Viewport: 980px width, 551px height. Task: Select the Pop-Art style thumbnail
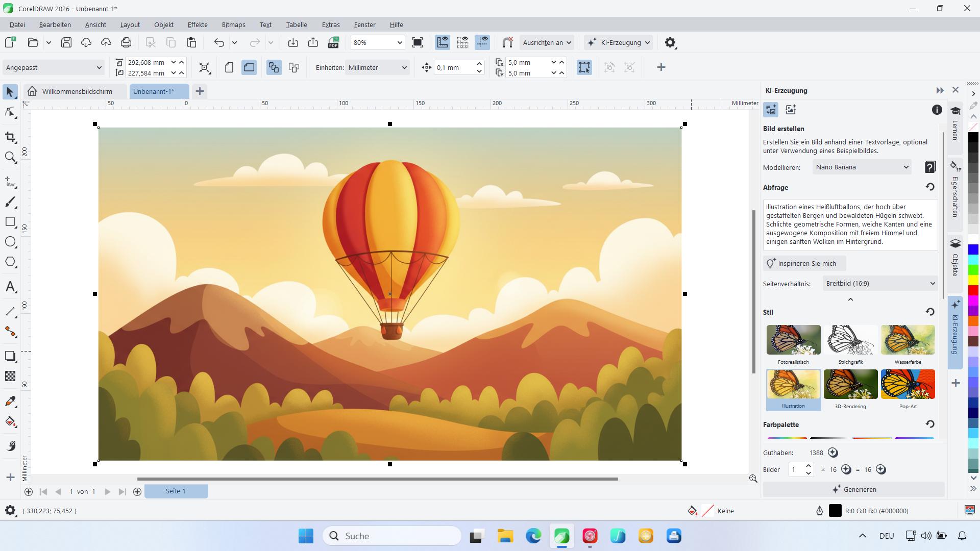coord(908,384)
